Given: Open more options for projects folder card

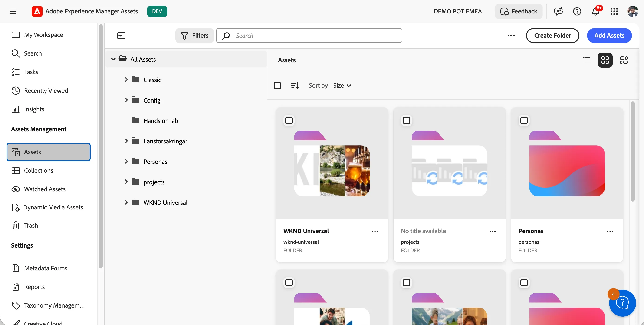Looking at the screenshot, I should point(492,231).
